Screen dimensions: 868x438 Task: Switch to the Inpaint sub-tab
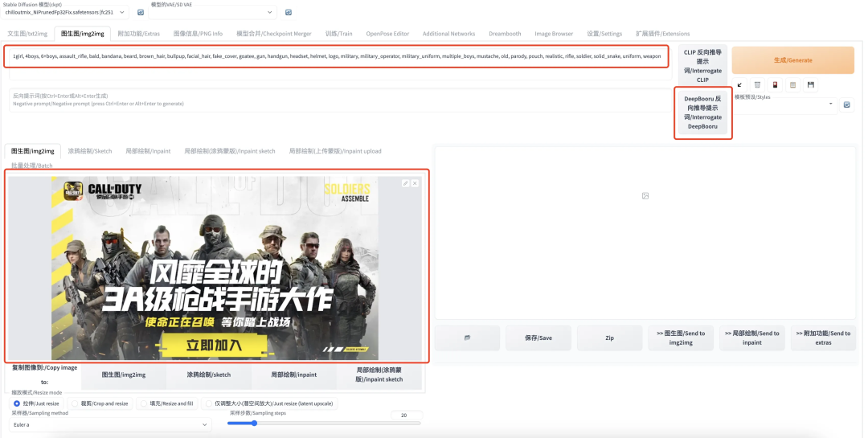[148, 150]
